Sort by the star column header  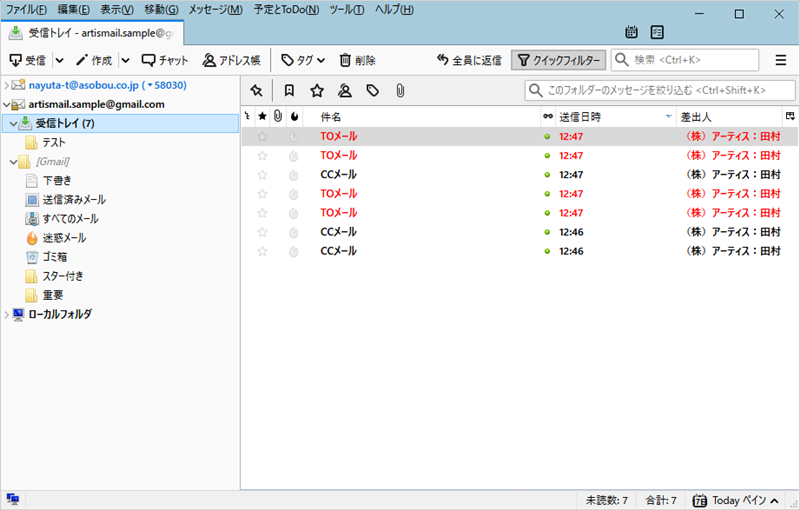tap(262, 117)
